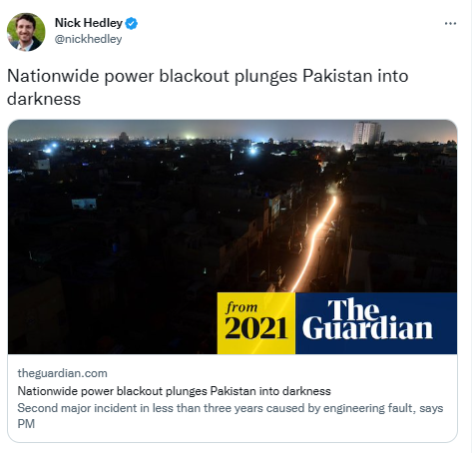Open the dark city blackout photo

(233, 236)
